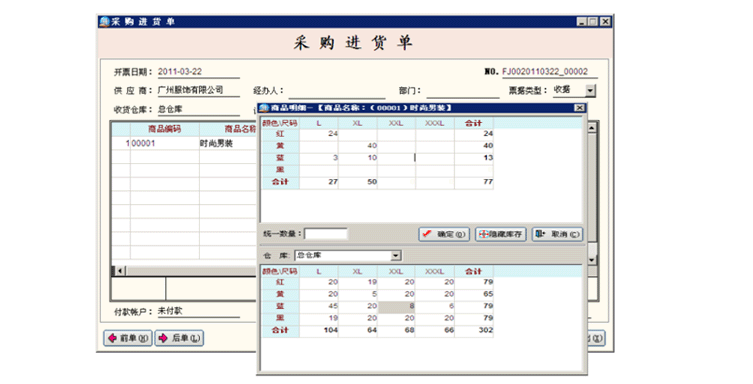Open the 票据类型 dropdown arrow
The image size is (753, 384).
tap(591, 90)
